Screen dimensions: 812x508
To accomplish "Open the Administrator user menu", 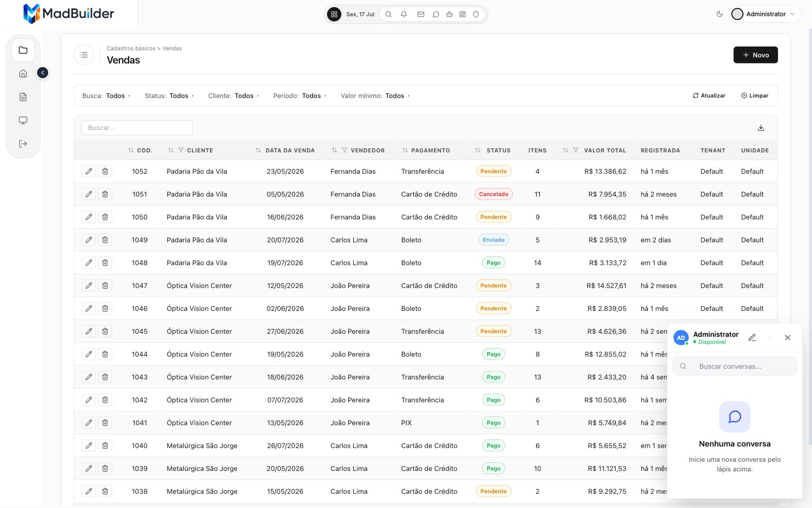I will click(765, 14).
